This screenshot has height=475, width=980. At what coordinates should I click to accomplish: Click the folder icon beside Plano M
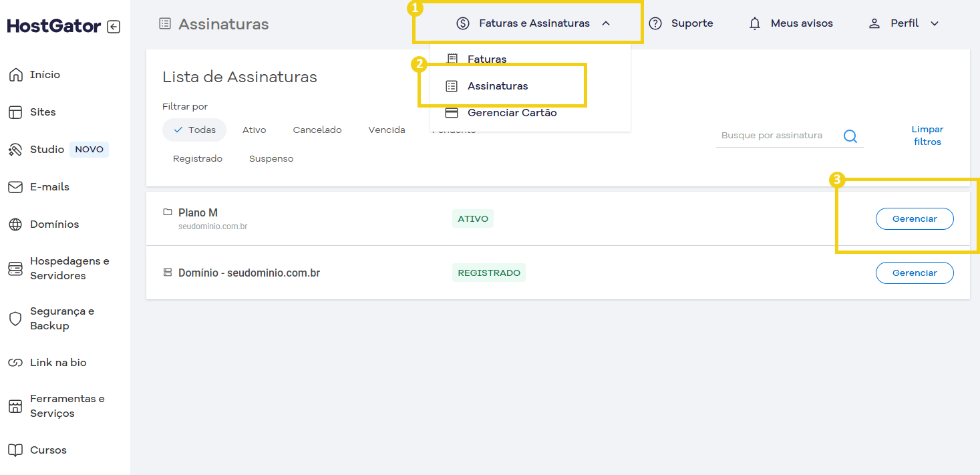click(168, 212)
